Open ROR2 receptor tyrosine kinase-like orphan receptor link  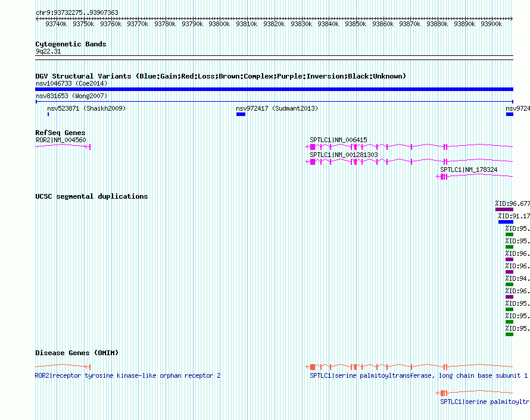pyautogui.click(x=128, y=375)
